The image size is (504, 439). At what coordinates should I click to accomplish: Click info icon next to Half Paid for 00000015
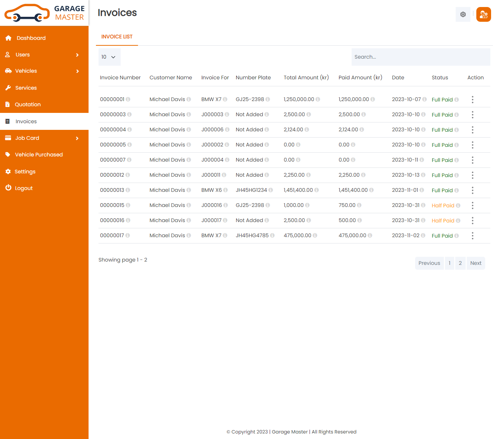coord(458,205)
